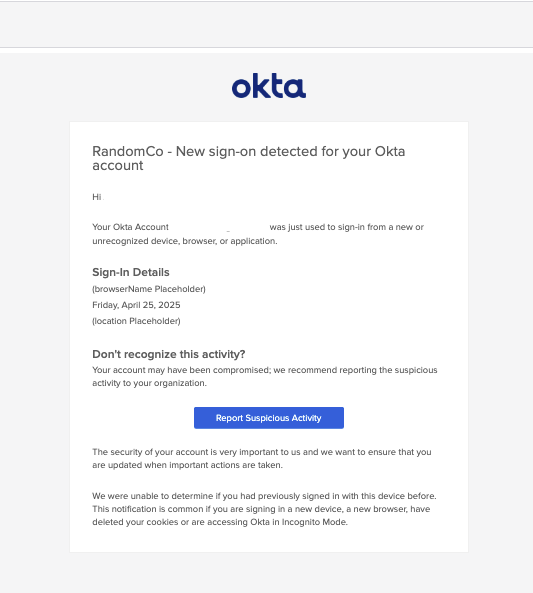Click the Report Suspicious Activity button
The height and width of the screenshot is (593, 533).
(x=269, y=418)
